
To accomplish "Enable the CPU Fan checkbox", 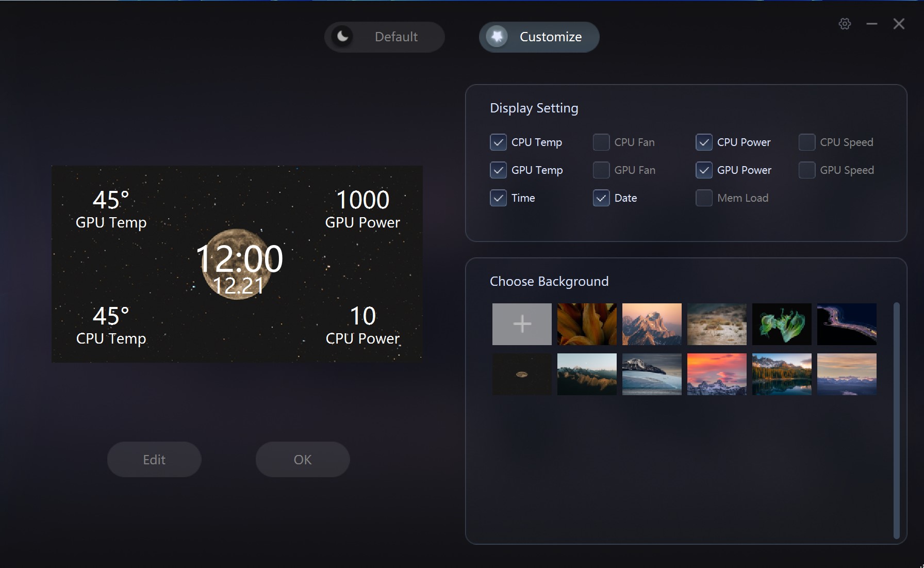I will [x=601, y=142].
